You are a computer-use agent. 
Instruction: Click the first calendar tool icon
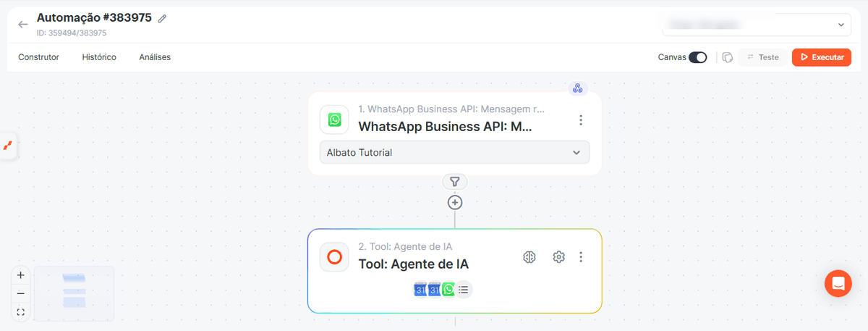tap(420, 290)
